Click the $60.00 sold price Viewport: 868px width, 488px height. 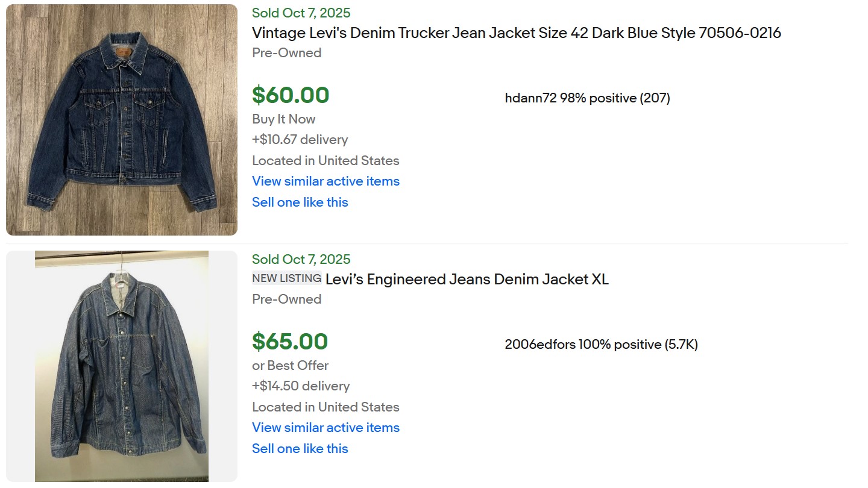[x=291, y=95]
